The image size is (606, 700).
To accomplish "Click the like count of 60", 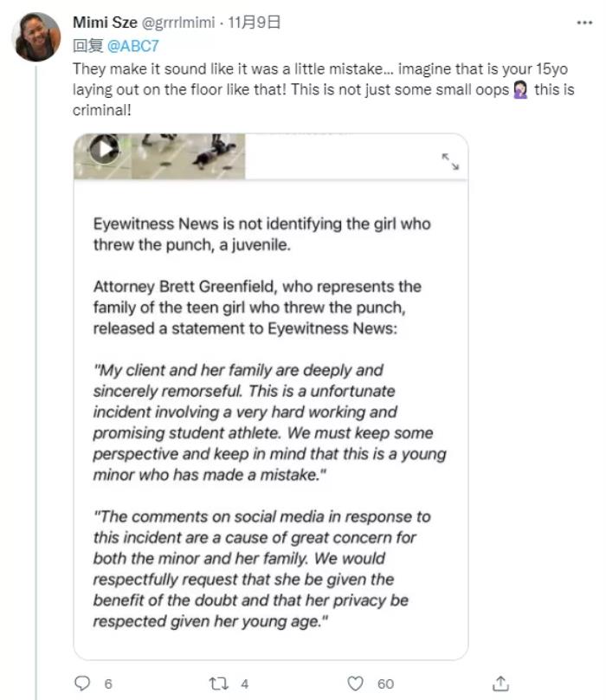I will [x=385, y=684].
